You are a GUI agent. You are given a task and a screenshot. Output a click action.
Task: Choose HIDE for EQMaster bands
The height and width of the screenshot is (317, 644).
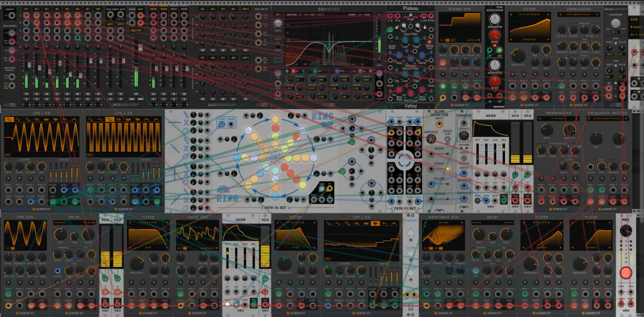point(359,15)
